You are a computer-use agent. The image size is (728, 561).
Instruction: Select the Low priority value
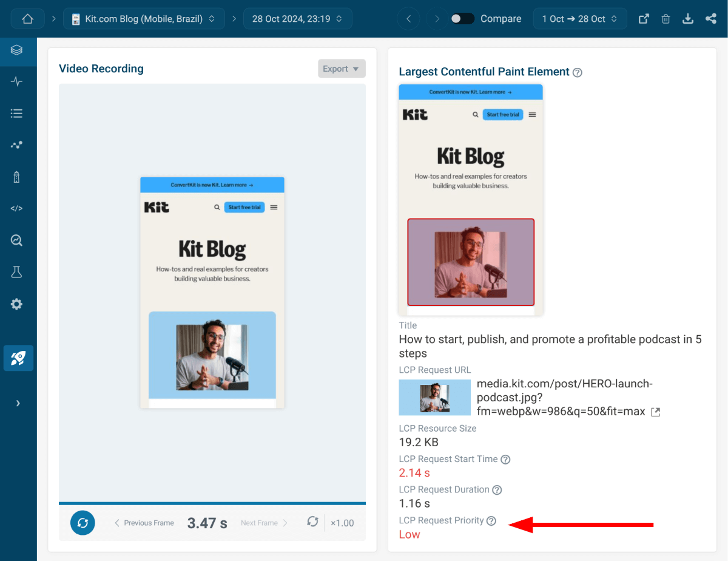[x=409, y=534]
